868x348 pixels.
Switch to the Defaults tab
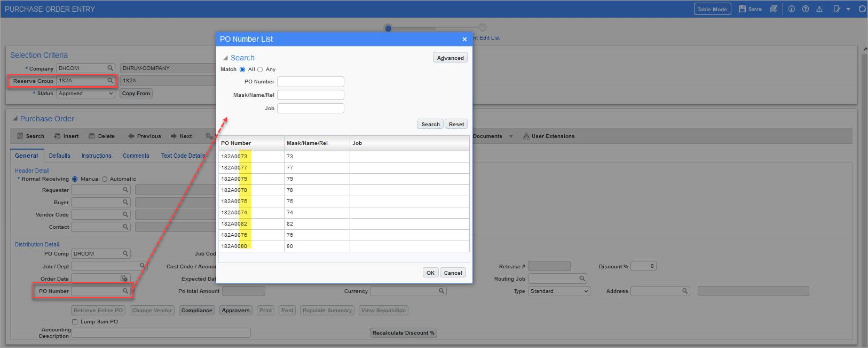pos(60,156)
